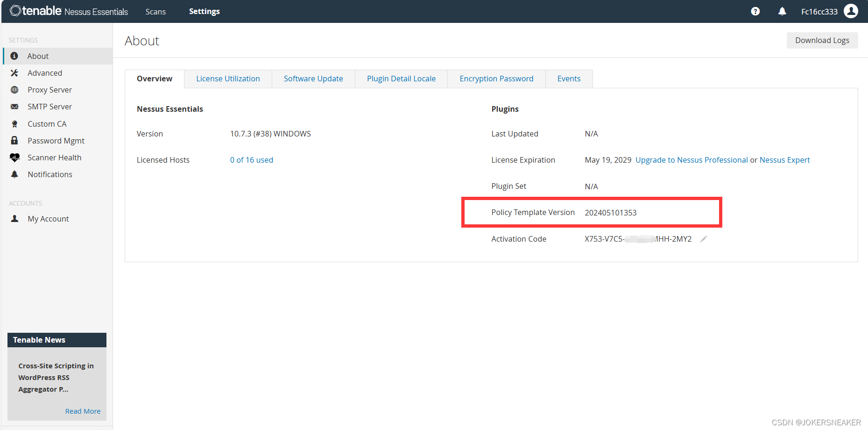The height and width of the screenshot is (430, 868).
Task: Click the N/A value beside Plugin Set
Action: point(591,186)
